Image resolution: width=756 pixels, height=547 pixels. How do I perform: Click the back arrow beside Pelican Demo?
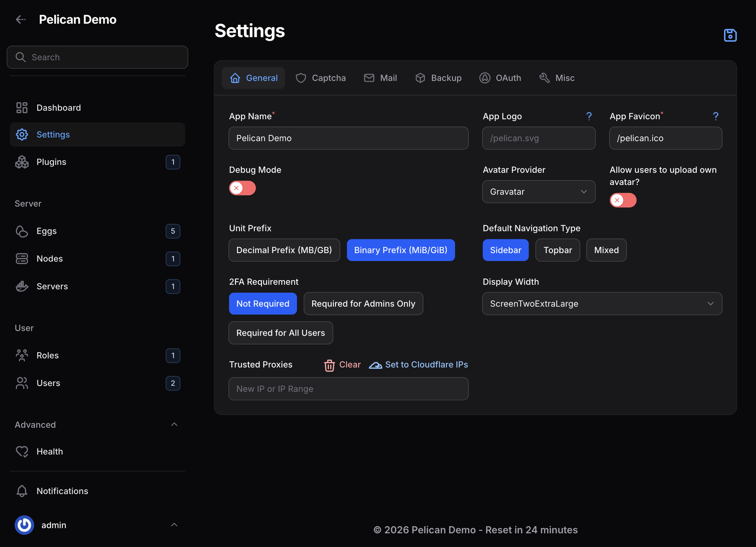[20, 19]
